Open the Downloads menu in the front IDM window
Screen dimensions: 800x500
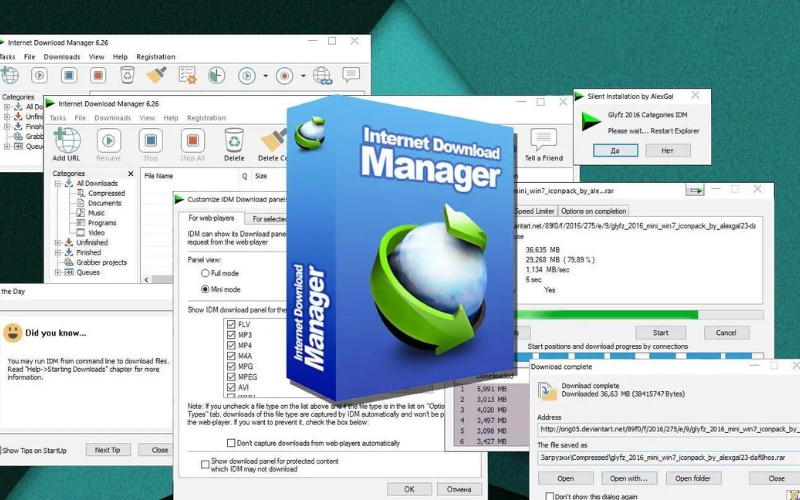click(x=113, y=118)
